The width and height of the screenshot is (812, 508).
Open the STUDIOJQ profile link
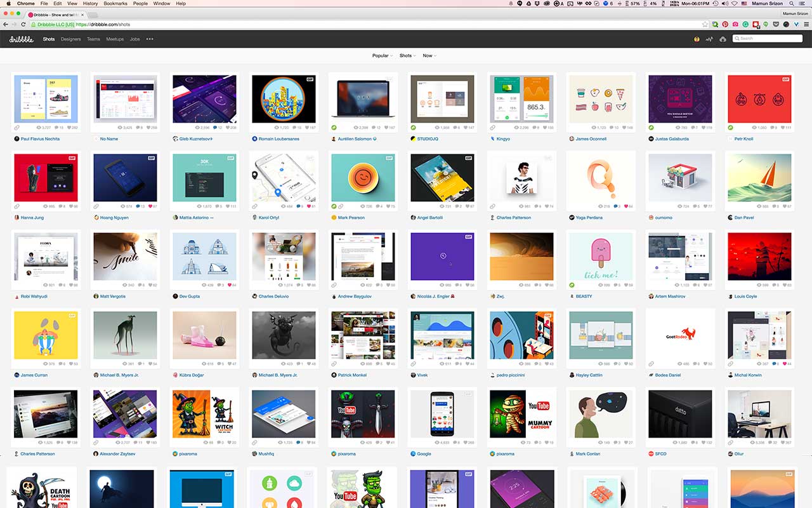pyautogui.click(x=428, y=138)
